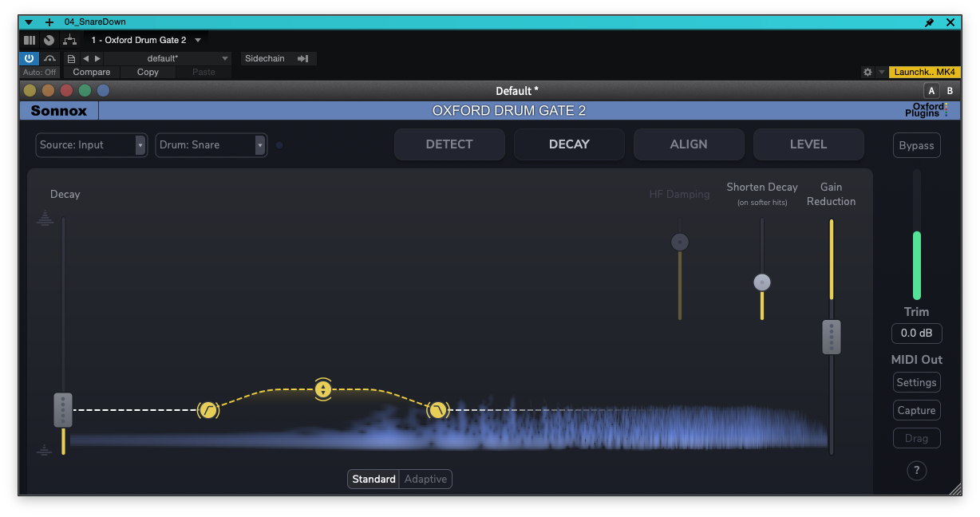Click the Sonnox logo
Image resolution: width=980 pixels, height=517 pixels.
[59, 111]
